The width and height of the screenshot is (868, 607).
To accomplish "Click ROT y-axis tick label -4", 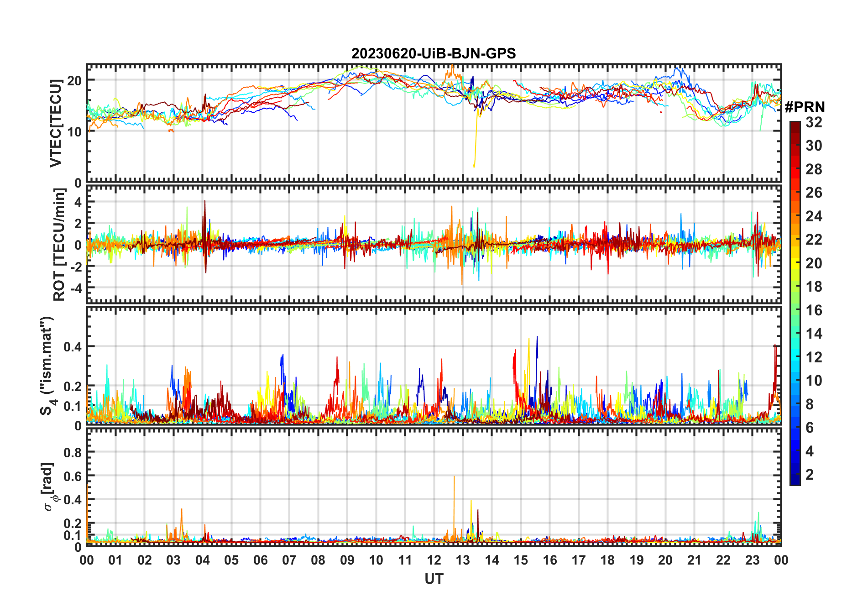I will pyautogui.click(x=75, y=288).
